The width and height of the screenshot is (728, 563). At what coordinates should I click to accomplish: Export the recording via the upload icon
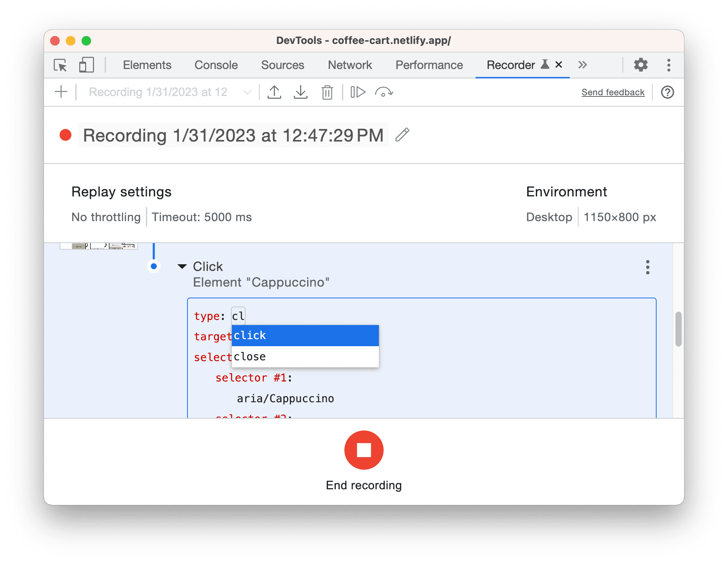[275, 92]
